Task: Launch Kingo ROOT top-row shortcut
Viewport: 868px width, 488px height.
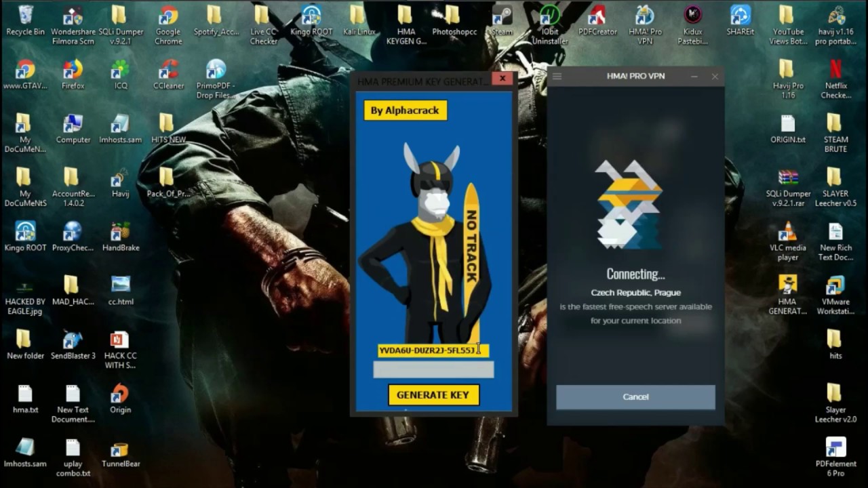Action: 311,20
